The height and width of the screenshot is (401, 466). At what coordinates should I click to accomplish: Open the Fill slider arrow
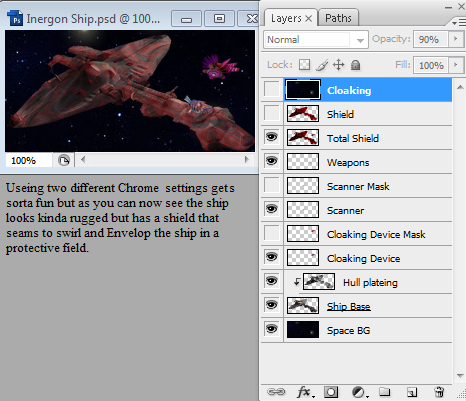(x=455, y=65)
